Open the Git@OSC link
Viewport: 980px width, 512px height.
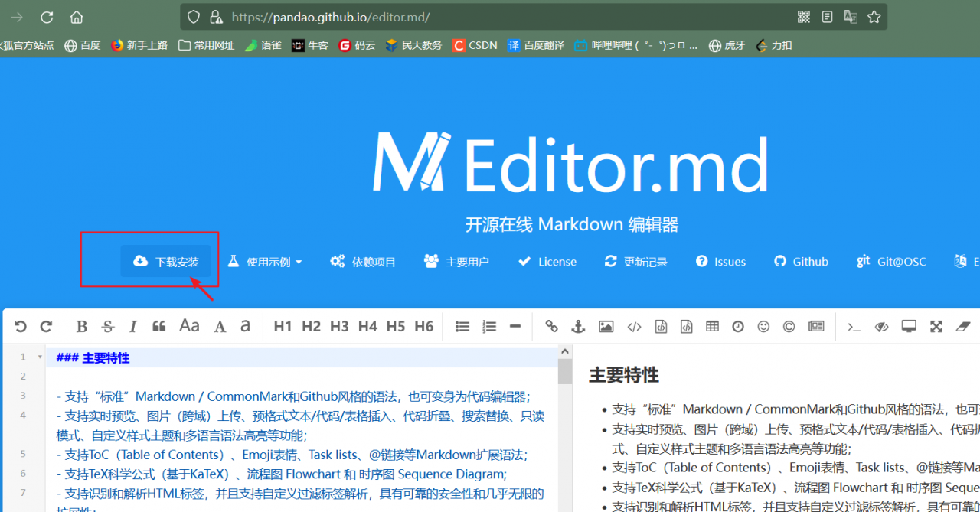891,262
